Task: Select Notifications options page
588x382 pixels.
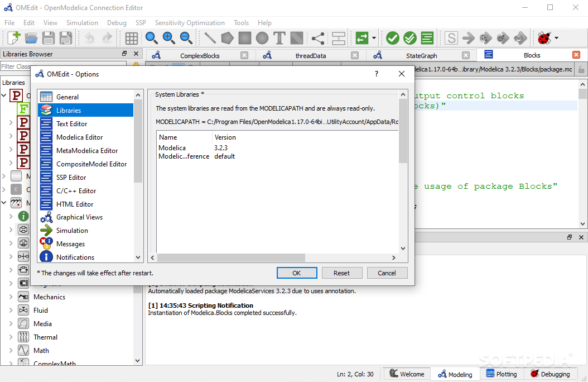Action: point(86,257)
